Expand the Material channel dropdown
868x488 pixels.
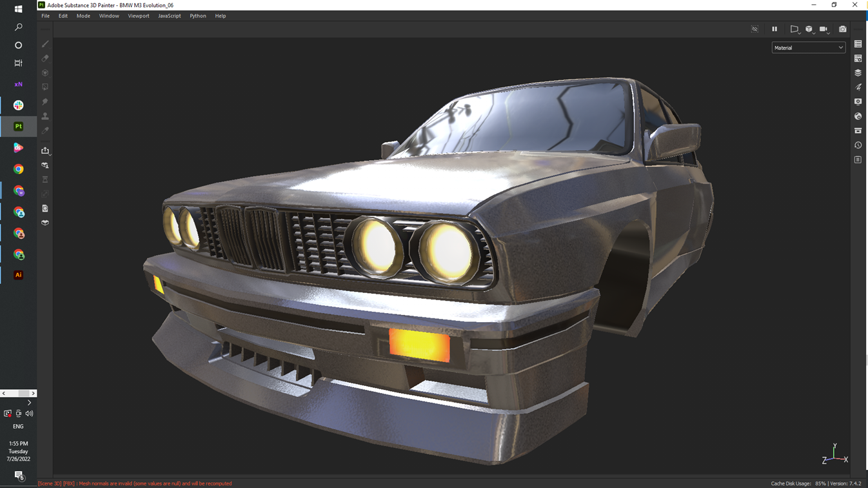(x=808, y=48)
